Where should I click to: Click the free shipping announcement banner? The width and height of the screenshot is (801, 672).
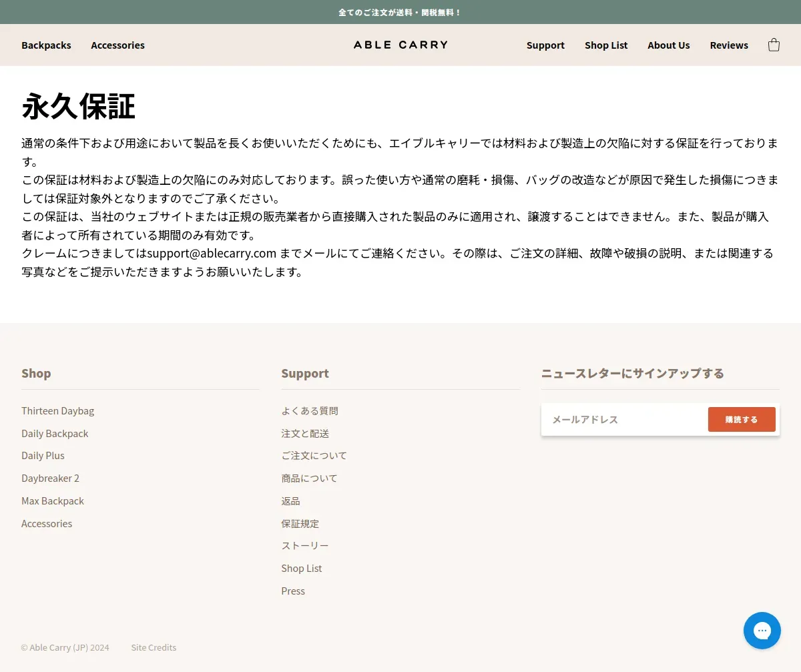pyautogui.click(x=400, y=12)
